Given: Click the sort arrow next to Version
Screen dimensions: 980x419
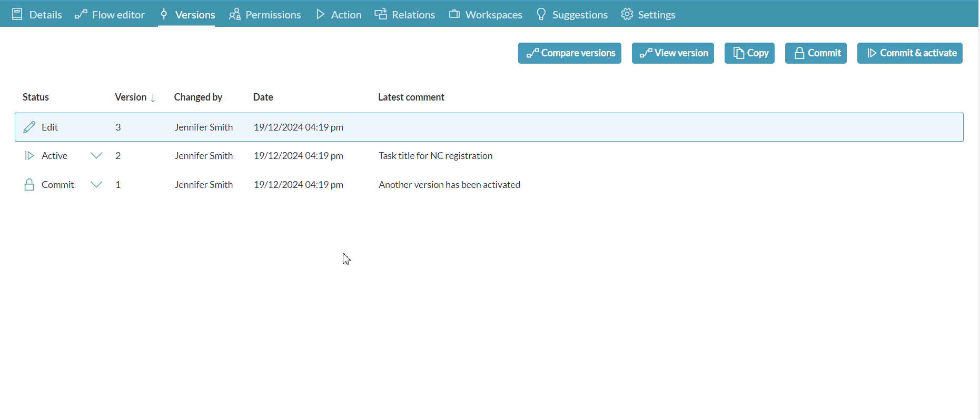Looking at the screenshot, I should pos(153,98).
